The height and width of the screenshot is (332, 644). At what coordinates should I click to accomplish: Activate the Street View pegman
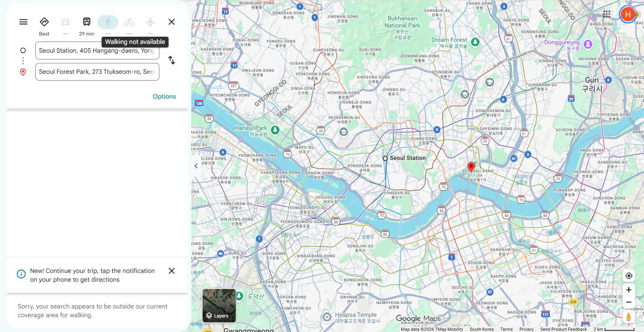[x=629, y=317]
